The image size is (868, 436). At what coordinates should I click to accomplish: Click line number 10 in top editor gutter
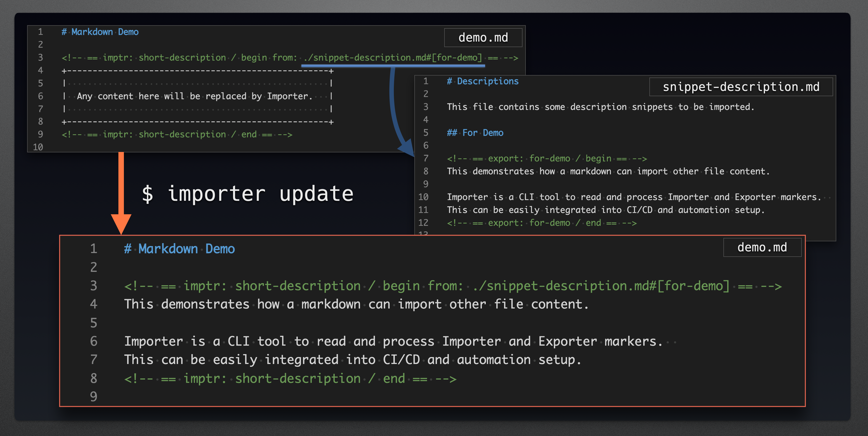[x=38, y=147]
